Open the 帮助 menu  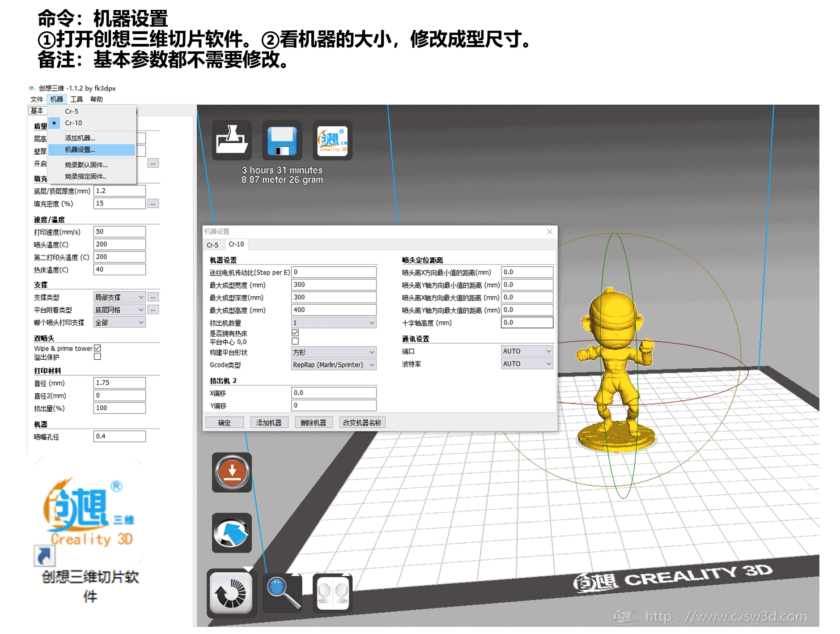(97, 99)
